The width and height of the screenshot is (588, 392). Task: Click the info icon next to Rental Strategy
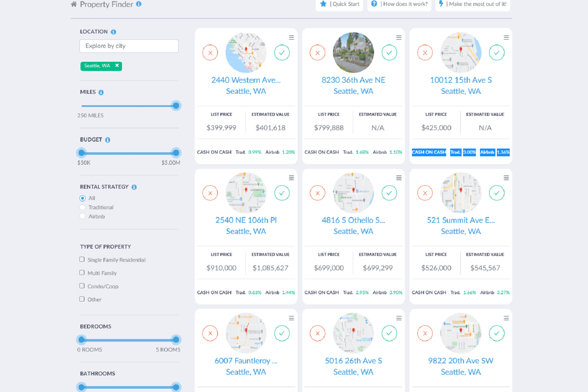(133, 186)
